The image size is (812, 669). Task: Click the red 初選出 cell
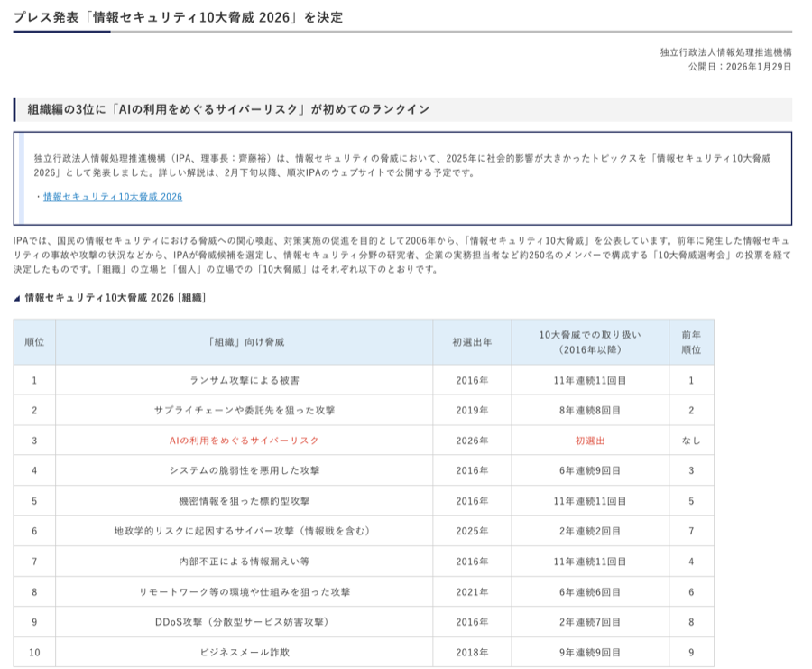pos(590,441)
